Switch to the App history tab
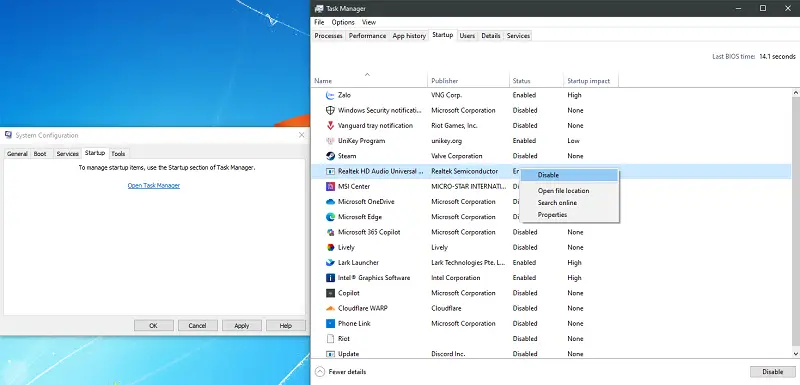800x385 pixels. click(409, 36)
